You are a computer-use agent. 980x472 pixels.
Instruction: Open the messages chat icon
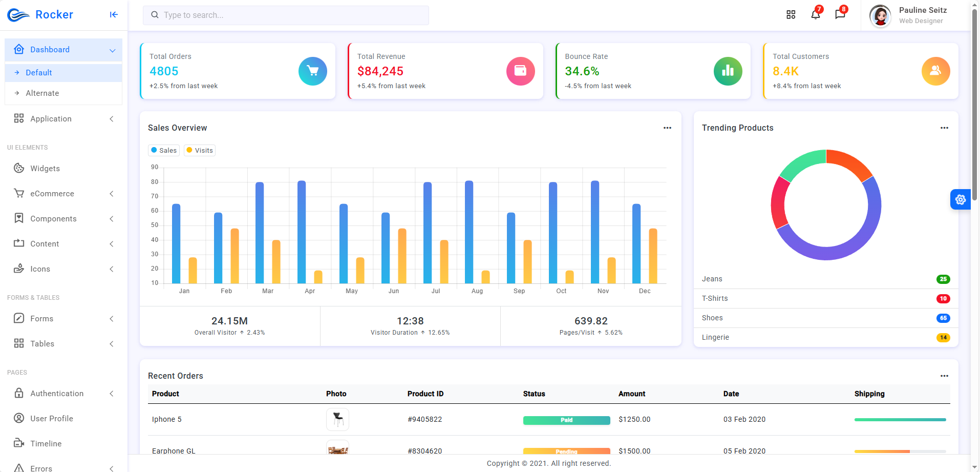tap(840, 14)
